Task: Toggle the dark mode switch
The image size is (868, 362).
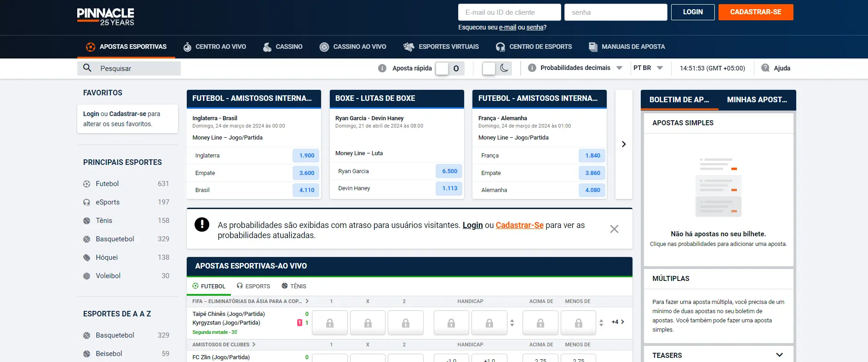Action: click(x=497, y=68)
